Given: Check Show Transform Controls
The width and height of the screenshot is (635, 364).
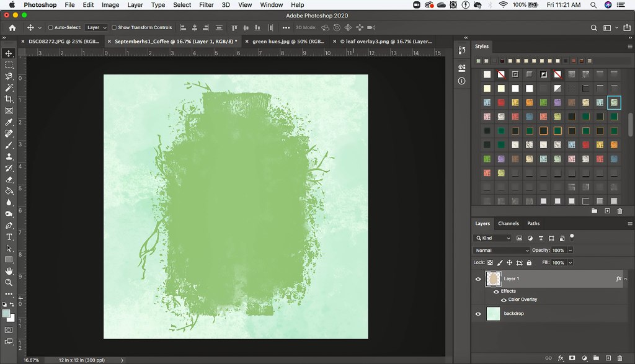Looking at the screenshot, I should [x=114, y=28].
